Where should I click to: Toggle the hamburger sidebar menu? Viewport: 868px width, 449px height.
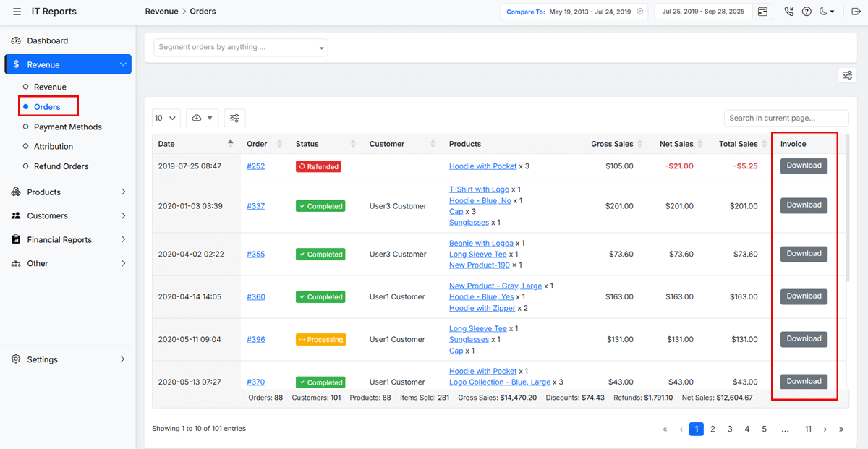tap(17, 12)
